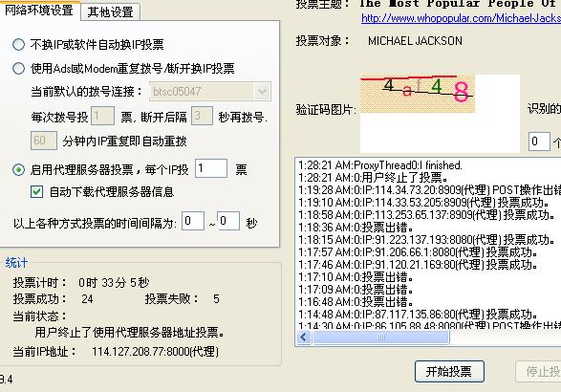Open the whopopular.com Michael Jackson link

point(461,18)
